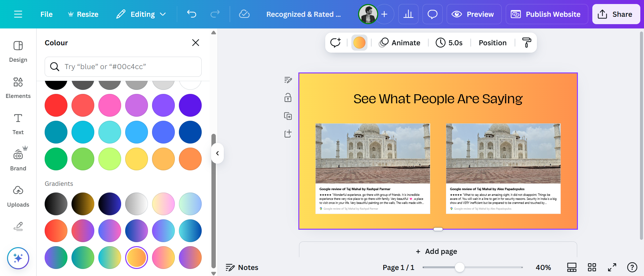
Task: Open the Text sidebar panel
Action: tap(18, 124)
